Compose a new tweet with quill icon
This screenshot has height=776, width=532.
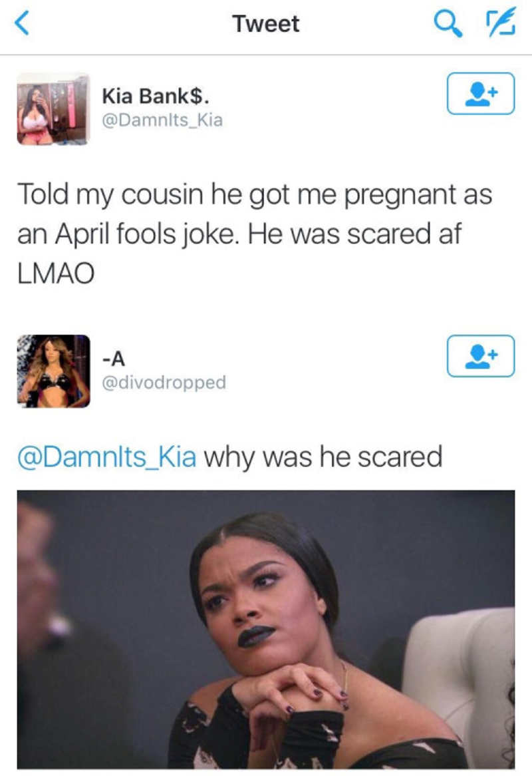(x=500, y=23)
